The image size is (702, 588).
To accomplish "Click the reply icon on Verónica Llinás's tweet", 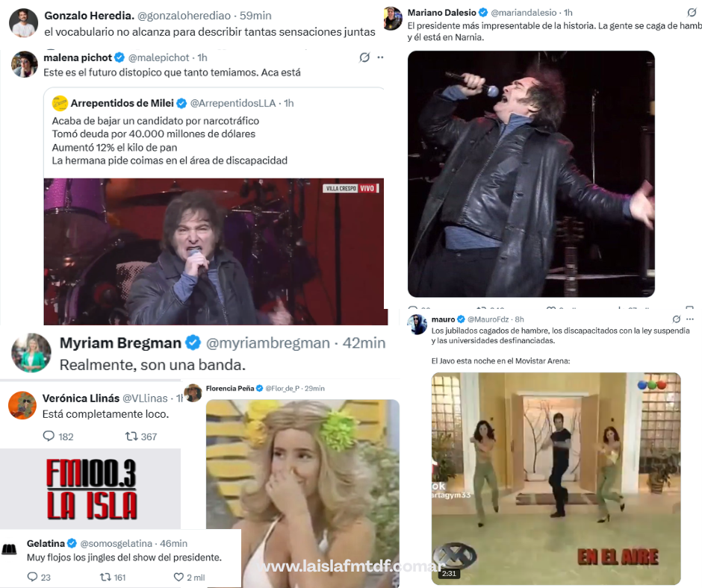I will 49,436.
